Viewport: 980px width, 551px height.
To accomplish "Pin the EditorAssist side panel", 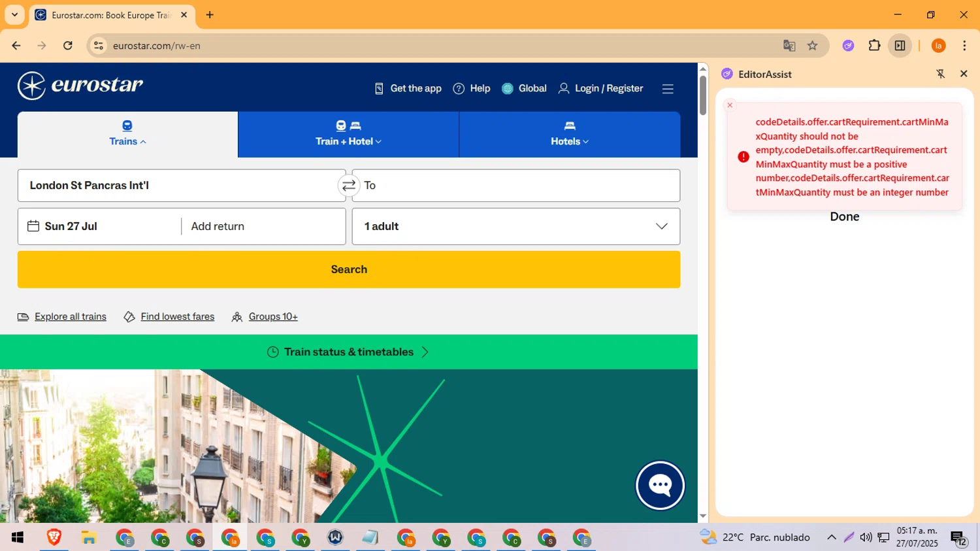I will point(941,74).
